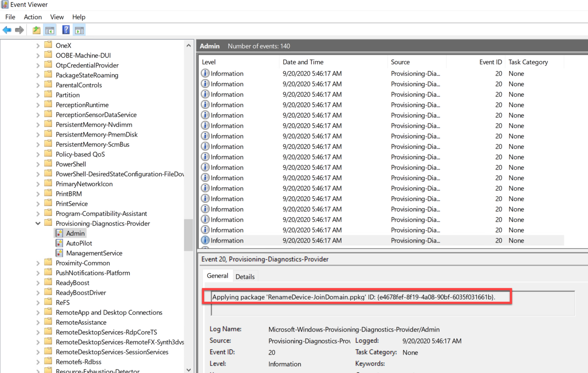Switch to the Details tab
The width and height of the screenshot is (588, 373).
(x=245, y=276)
